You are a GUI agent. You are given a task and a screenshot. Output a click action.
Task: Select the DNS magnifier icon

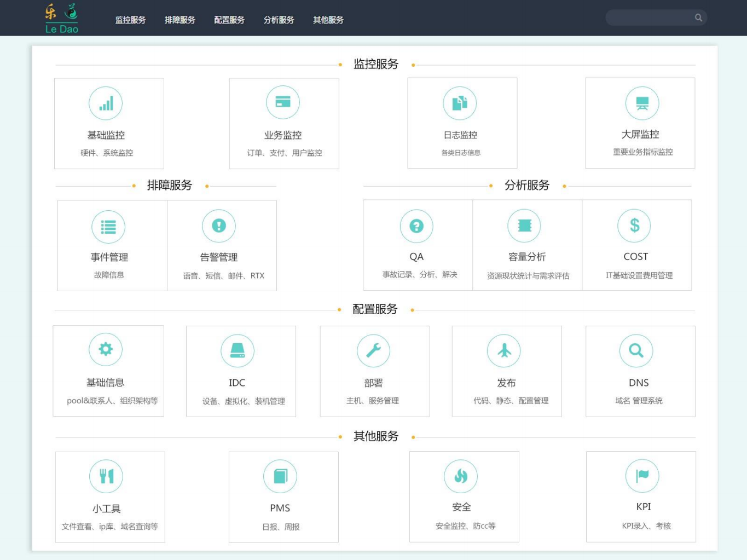pyautogui.click(x=636, y=350)
